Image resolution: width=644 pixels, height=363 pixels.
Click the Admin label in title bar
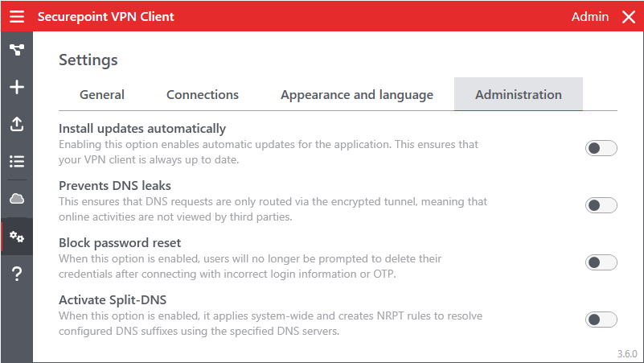click(590, 17)
